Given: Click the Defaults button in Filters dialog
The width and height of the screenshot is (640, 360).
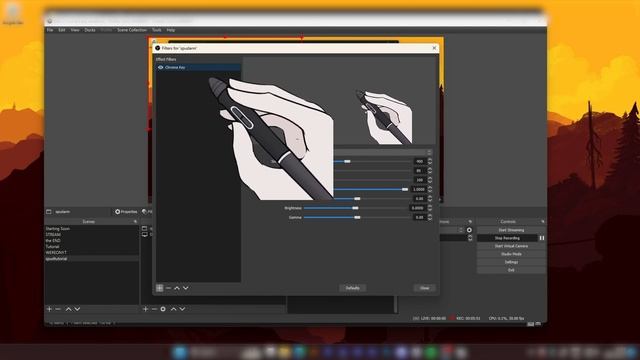Looking at the screenshot, I should pyautogui.click(x=353, y=288).
